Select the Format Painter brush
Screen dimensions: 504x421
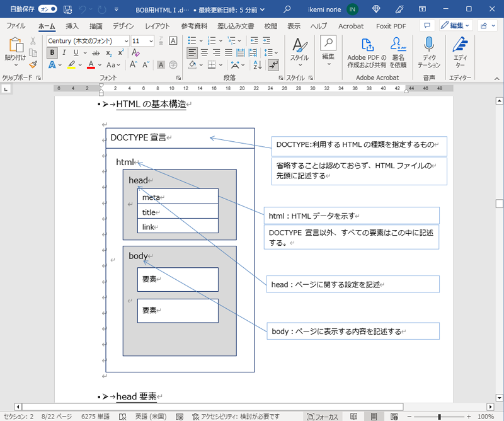click(x=33, y=65)
